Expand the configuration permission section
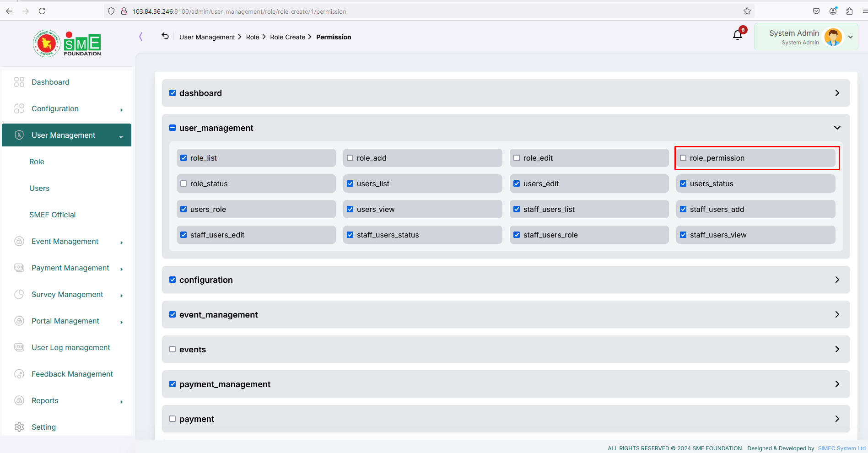Viewport: 868px width, 453px height. pos(837,280)
